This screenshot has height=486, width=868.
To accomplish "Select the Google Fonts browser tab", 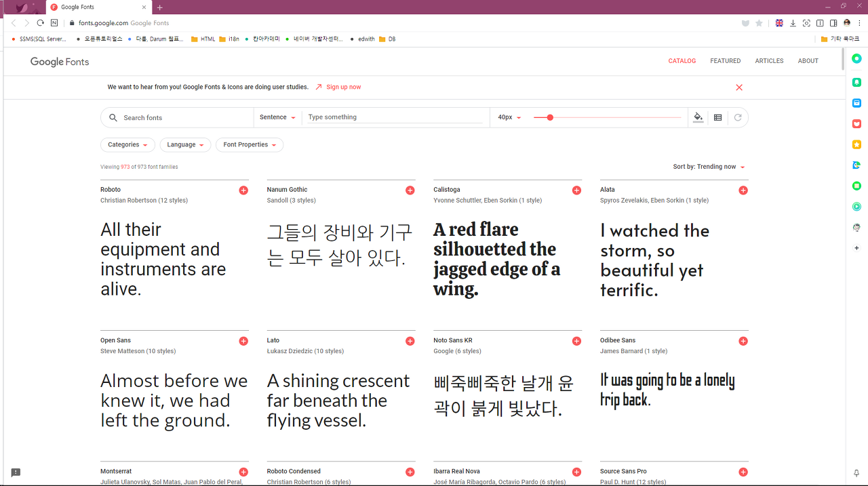I will click(98, 7).
